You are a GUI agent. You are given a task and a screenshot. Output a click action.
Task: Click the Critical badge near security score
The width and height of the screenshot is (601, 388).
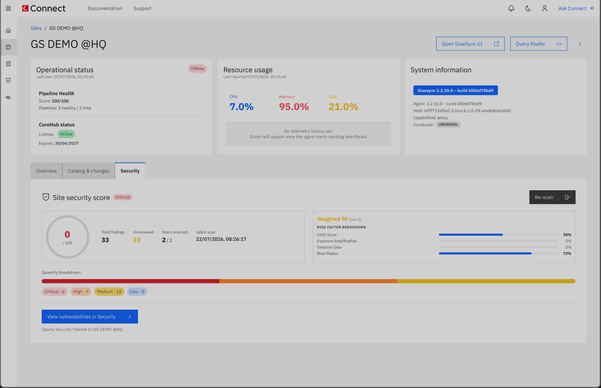point(123,197)
